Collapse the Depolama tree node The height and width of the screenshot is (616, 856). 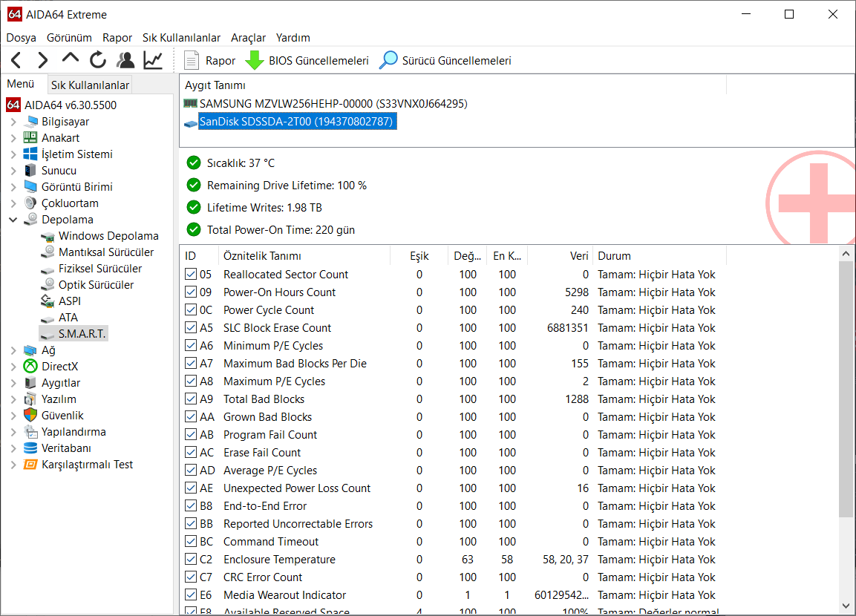13,220
